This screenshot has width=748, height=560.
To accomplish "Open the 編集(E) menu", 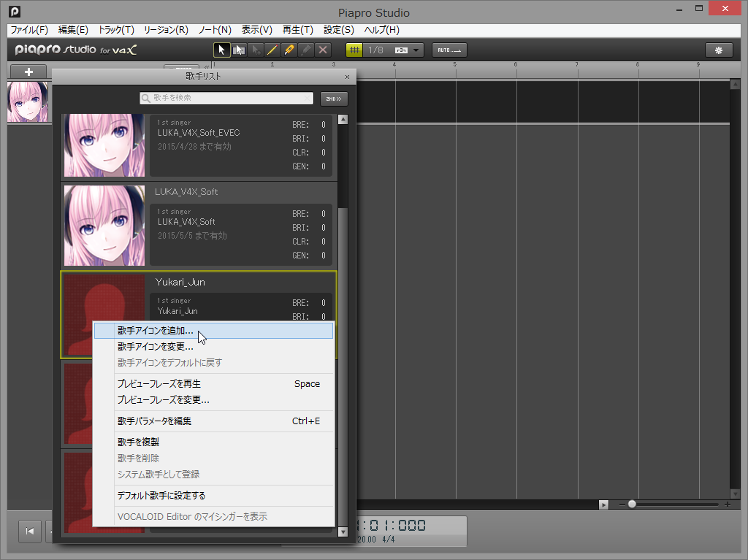I will 73,30.
